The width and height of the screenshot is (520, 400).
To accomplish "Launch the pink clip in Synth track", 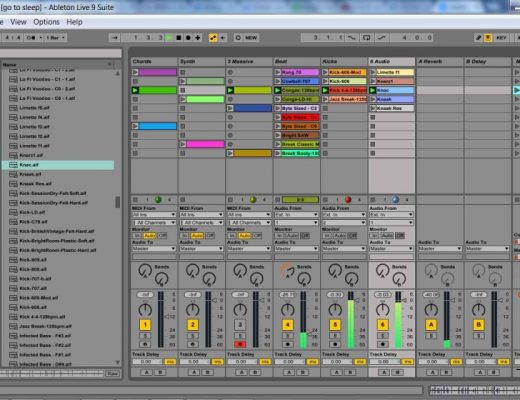I will (x=183, y=144).
